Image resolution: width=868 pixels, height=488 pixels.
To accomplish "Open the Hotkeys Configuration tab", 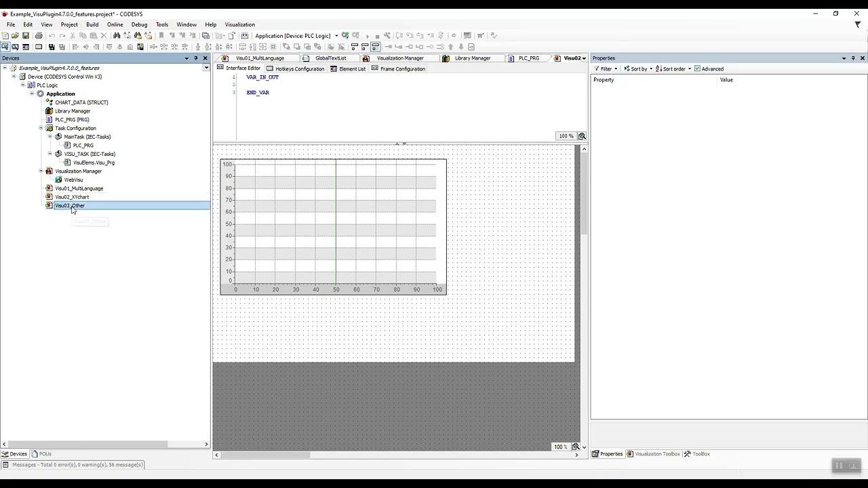I will [295, 68].
